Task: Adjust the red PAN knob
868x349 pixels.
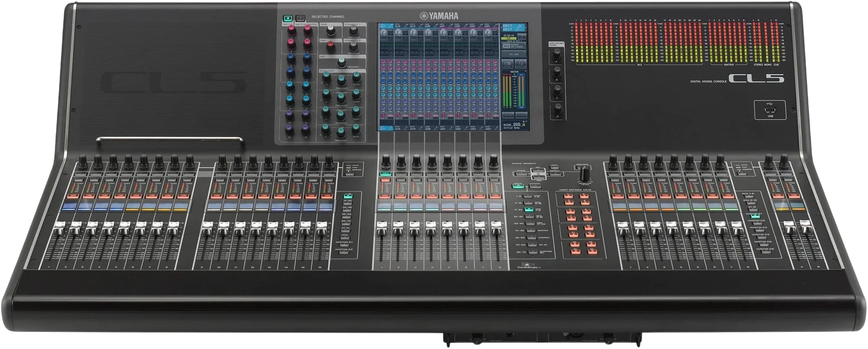Action: coord(331,45)
